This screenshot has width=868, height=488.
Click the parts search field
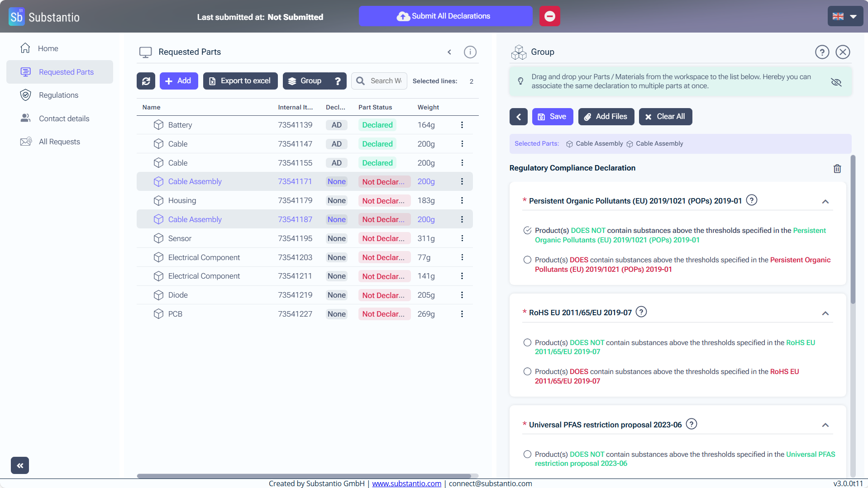tap(385, 81)
